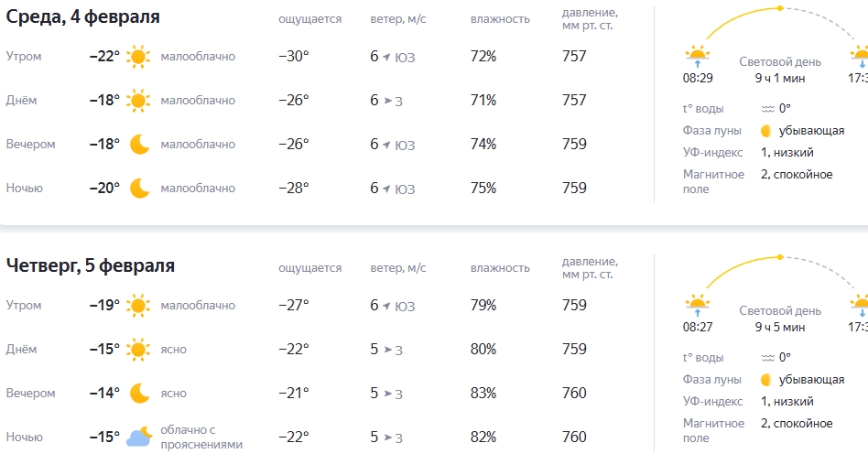Click the waning moon phase icon for Wednesday
This screenshot has height=454, width=868.
point(766,131)
